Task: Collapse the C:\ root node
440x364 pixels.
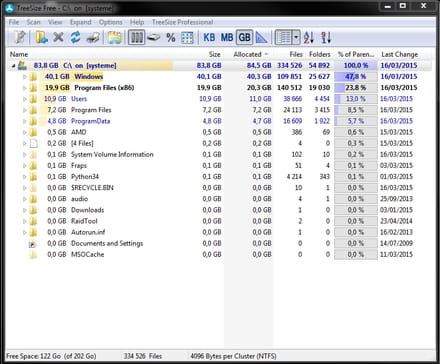Action: pos(13,66)
